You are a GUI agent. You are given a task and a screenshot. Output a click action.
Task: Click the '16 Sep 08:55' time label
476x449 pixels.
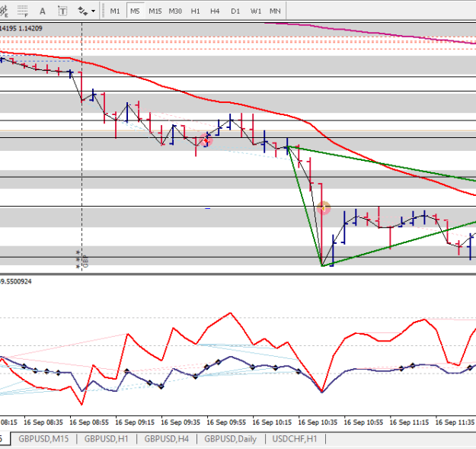coord(89,422)
